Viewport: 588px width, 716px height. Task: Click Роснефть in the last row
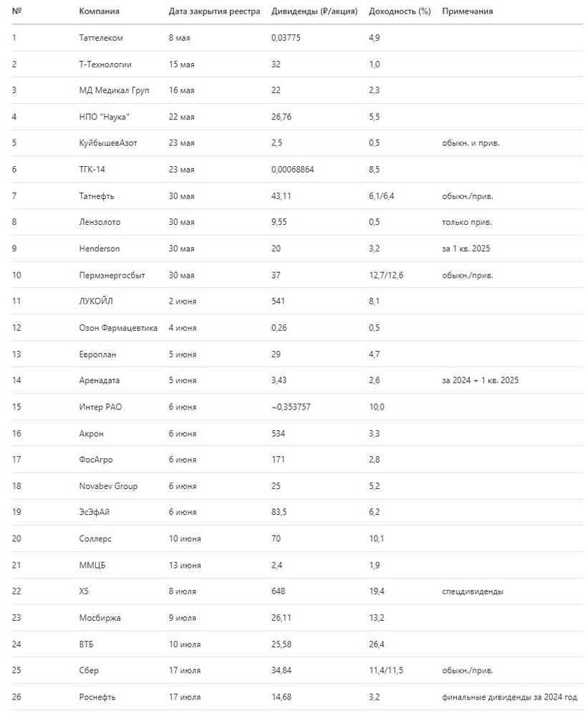point(97,697)
